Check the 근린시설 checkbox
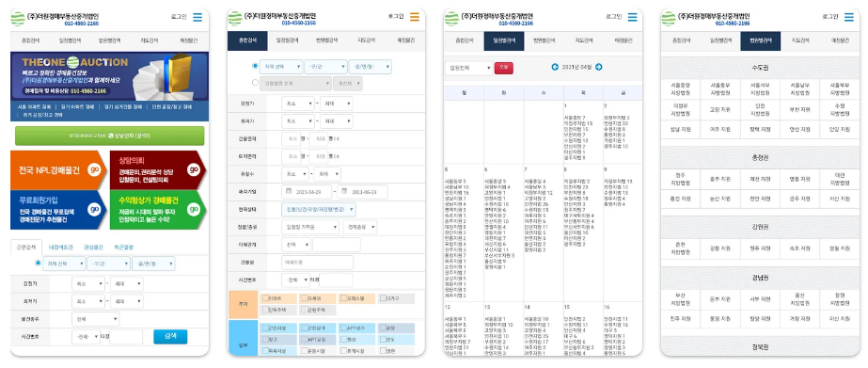Screen dimensions: 868x368 pyautogui.click(x=265, y=328)
